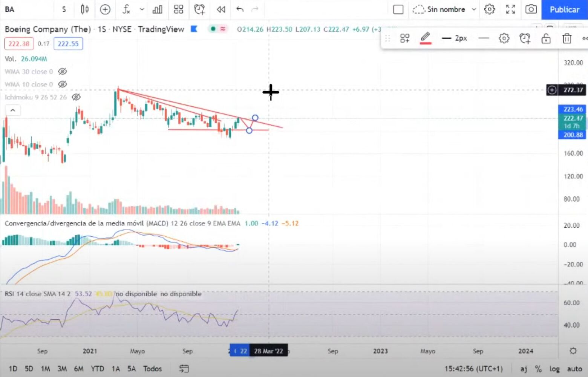This screenshot has width=588, height=377.
Task: Set the range to 6M
Action: point(79,369)
